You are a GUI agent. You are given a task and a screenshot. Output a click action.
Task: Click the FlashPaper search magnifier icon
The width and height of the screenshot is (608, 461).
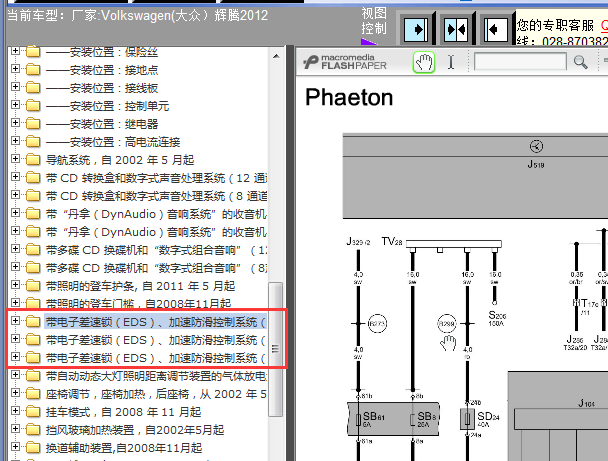(580, 62)
